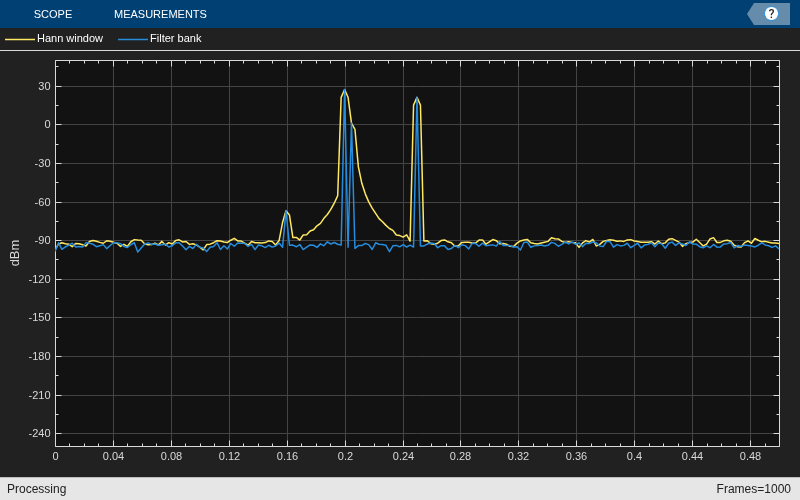Click the 0.48 x-axis tick label
Image resolution: width=800 pixels, height=500 pixels.
[750, 456]
